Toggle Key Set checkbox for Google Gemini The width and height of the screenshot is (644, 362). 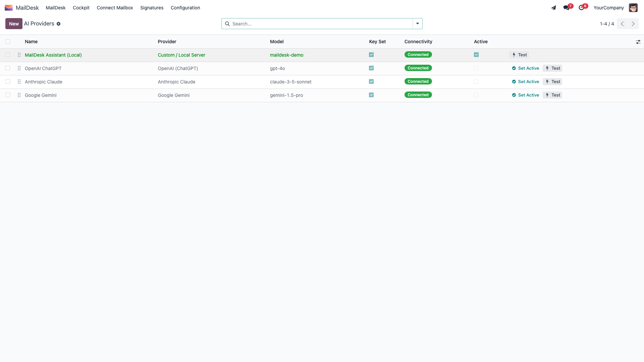point(371,95)
